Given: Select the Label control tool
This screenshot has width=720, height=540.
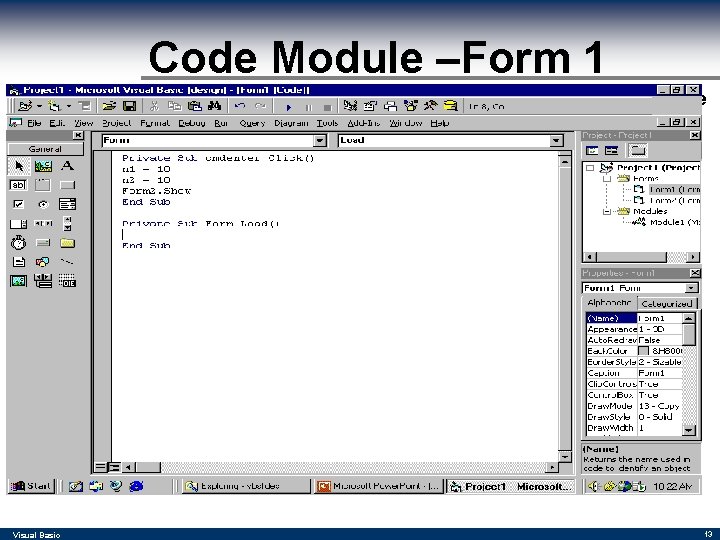Looking at the screenshot, I should (68, 166).
